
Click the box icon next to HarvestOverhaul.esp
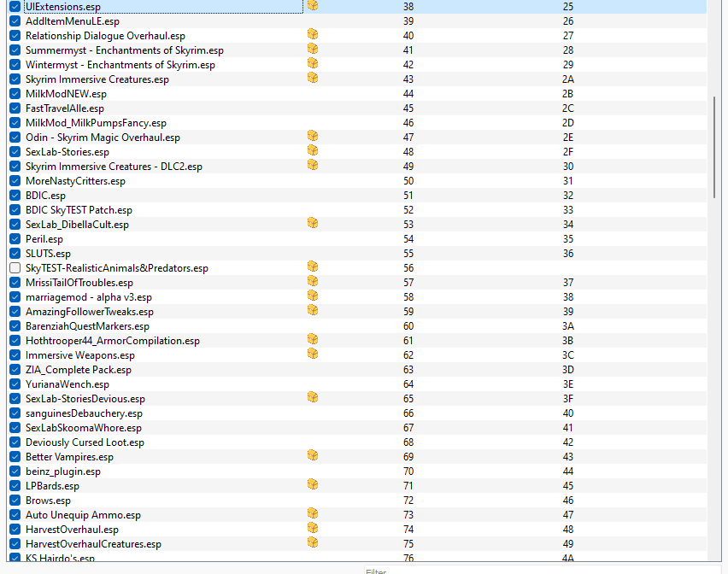pyautogui.click(x=313, y=528)
